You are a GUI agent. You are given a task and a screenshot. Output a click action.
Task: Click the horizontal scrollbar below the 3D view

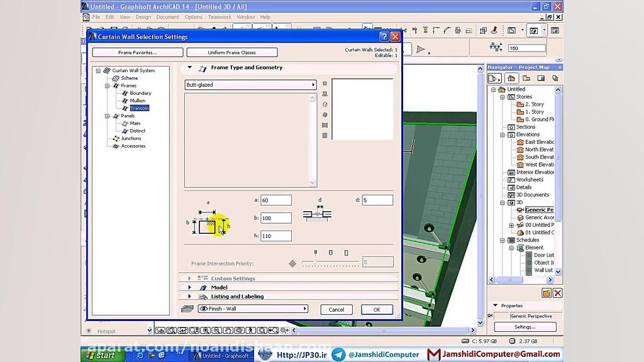[x=383, y=331]
